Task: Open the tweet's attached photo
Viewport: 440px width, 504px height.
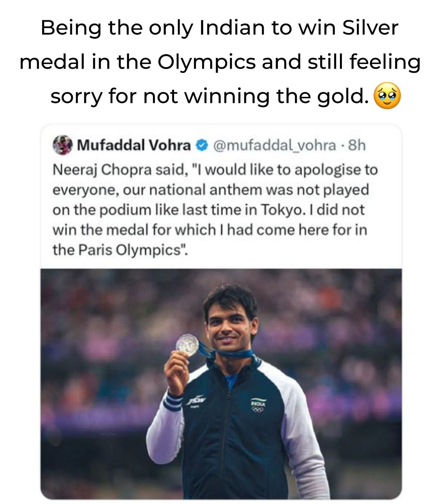Action: 221,384
